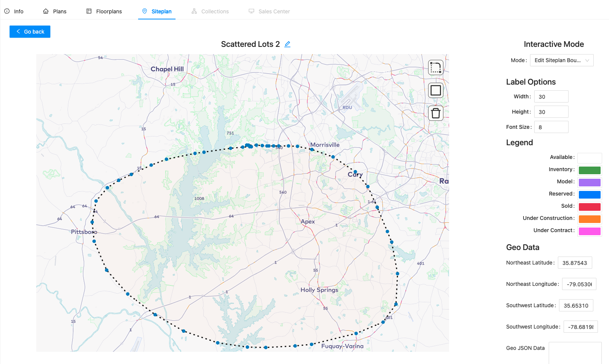Click the Go back button
This screenshot has height=364, width=609.
click(x=30, y=32)
